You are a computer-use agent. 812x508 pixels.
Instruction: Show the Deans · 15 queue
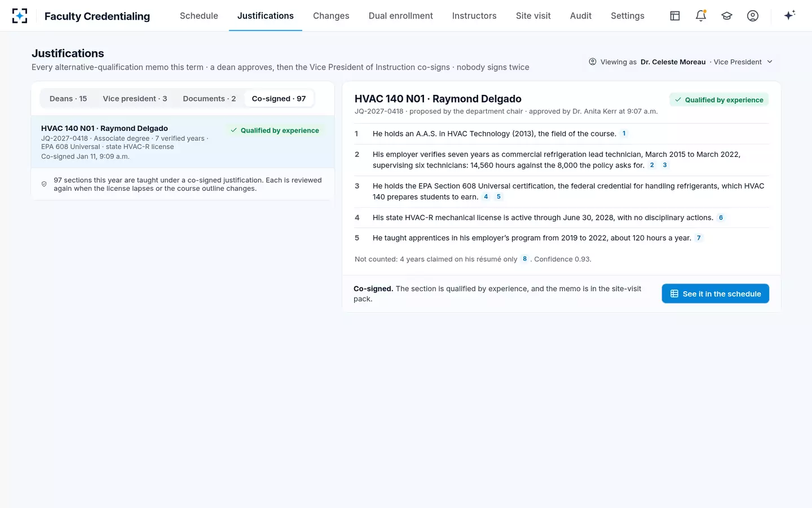tap(68, 99)
